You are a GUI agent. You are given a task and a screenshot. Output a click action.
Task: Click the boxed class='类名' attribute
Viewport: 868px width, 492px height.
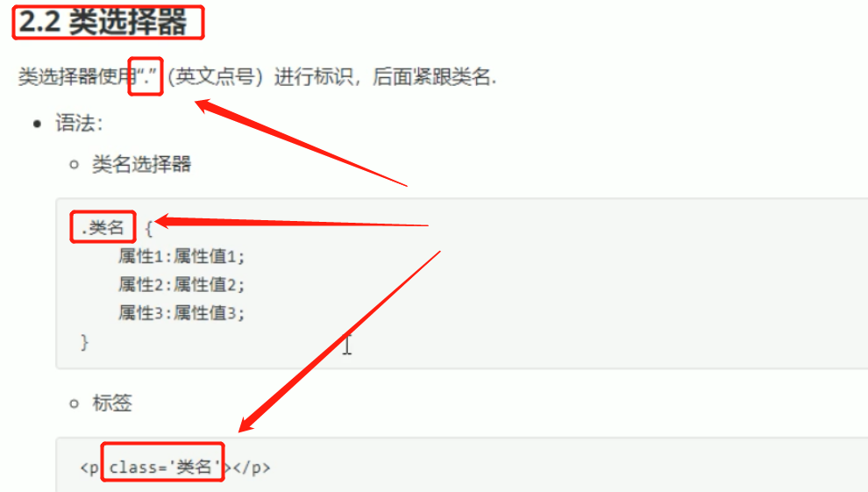163,461
